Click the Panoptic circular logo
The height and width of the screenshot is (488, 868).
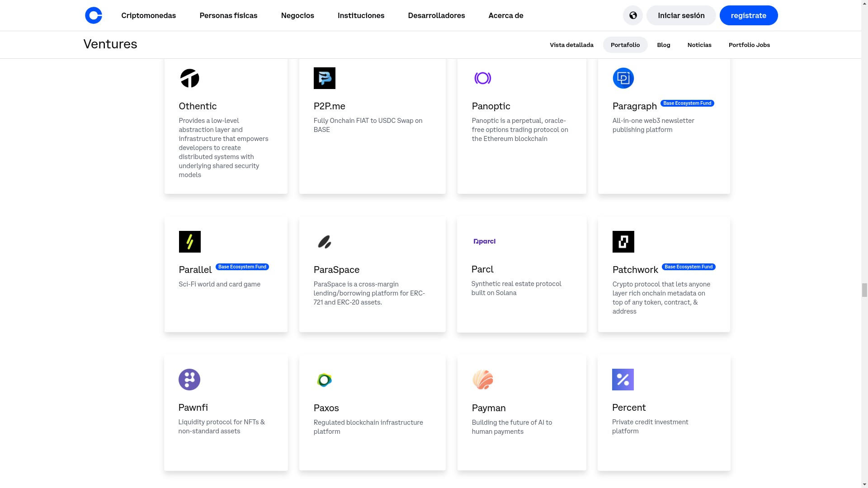pos(483,78)
